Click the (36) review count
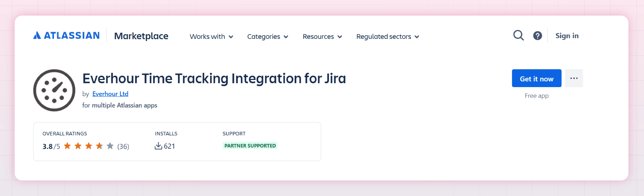The width and height of the screenshot is (644, 196). (123, 146)
